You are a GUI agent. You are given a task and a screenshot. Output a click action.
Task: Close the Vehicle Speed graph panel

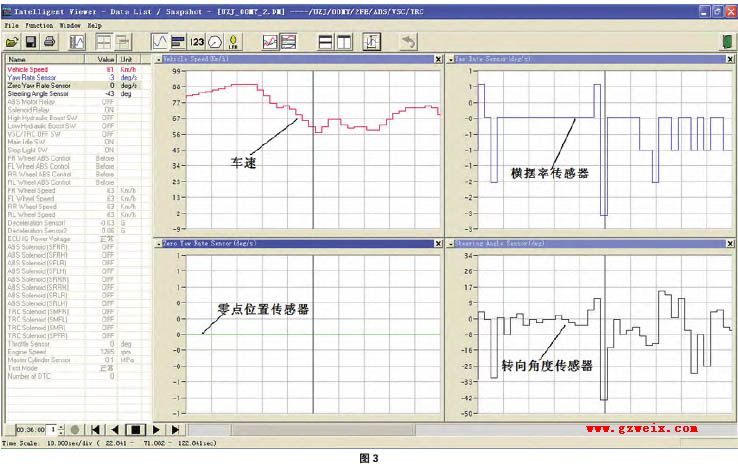(x=437, y=60)
